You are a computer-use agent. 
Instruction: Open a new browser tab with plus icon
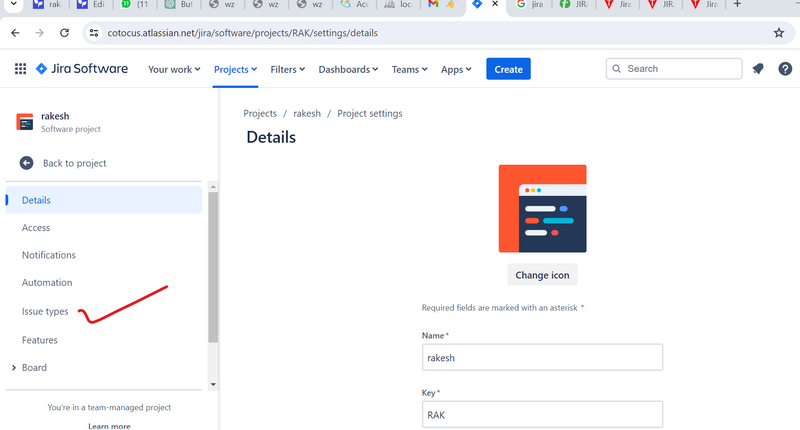(737, 5)
